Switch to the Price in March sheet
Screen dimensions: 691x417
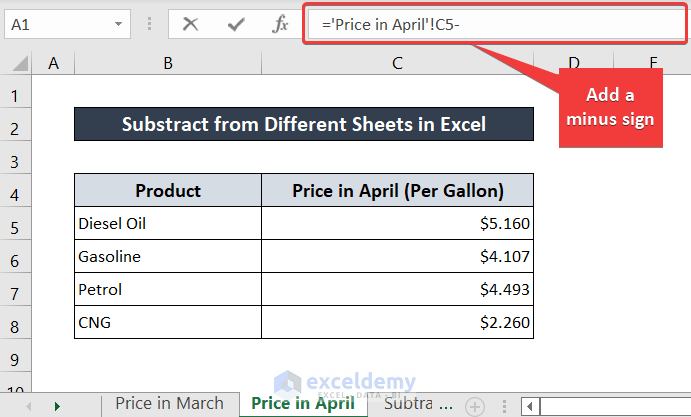(x=169, y=404)
